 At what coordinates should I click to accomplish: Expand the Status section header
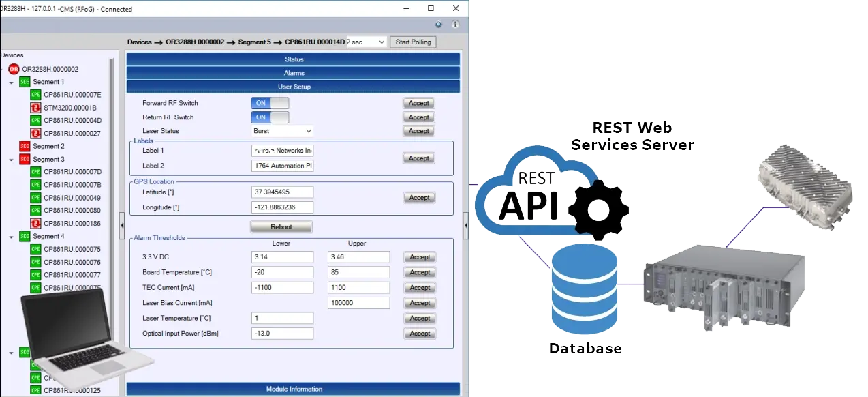(x=294, y=59)
